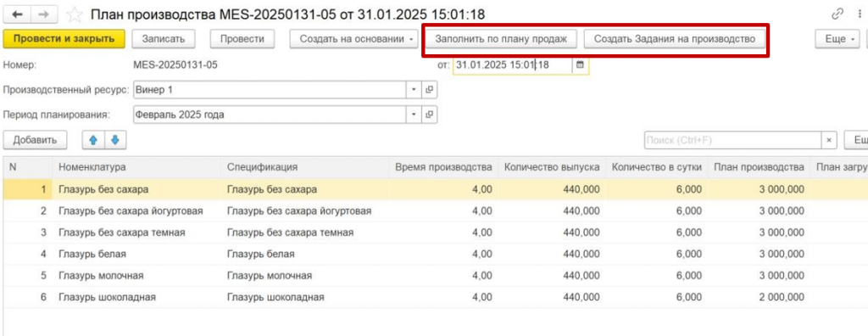The image size is (868, 336).
Task: Click the Поиск (Ctrl+F) search field
Action: [x=733, y=141]
